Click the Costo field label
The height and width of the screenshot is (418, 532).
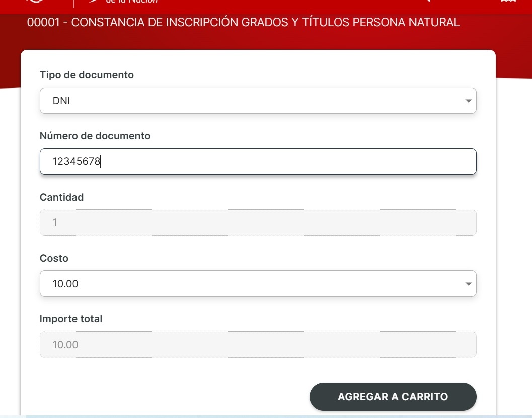click(x=54, y=258)
